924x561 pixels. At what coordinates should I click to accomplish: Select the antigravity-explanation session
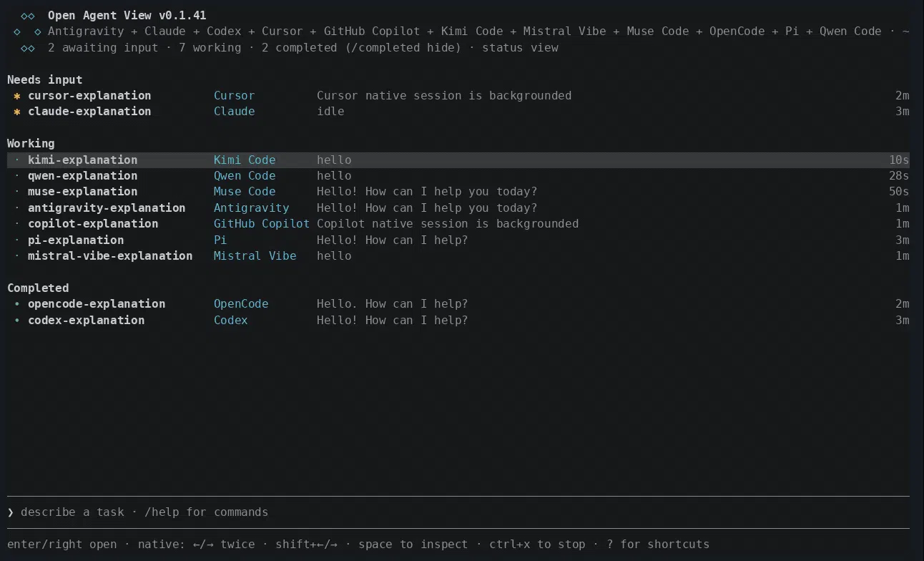click(458, 208)
